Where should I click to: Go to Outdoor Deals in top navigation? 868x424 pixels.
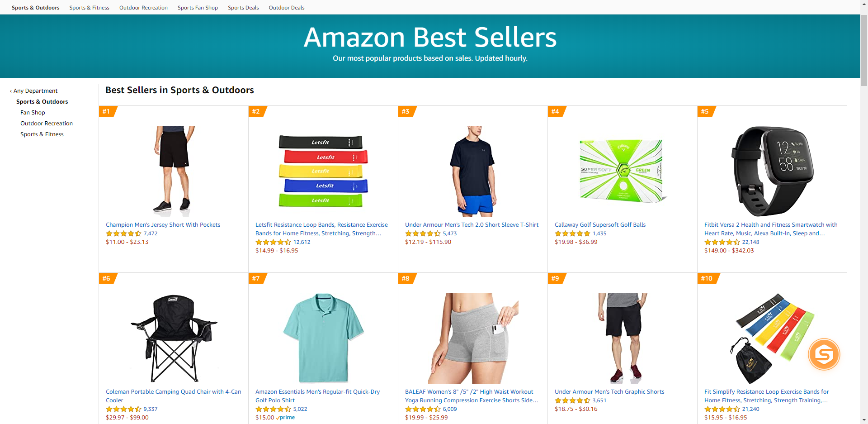coord(287,8)
